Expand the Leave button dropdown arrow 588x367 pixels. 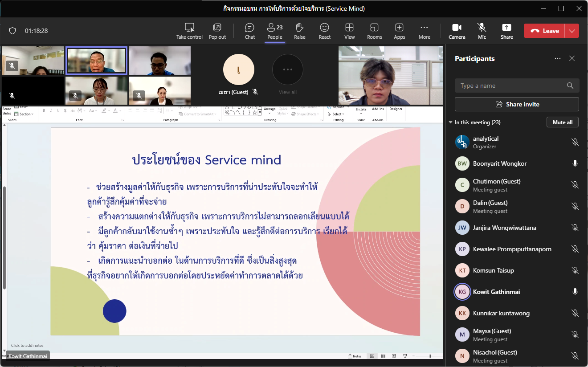tap(572, 31)
